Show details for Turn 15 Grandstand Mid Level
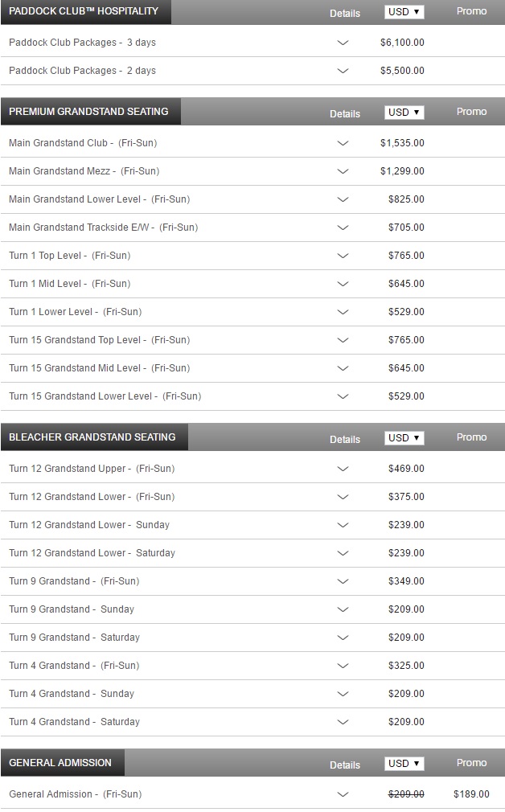 [x=343, y=368]
